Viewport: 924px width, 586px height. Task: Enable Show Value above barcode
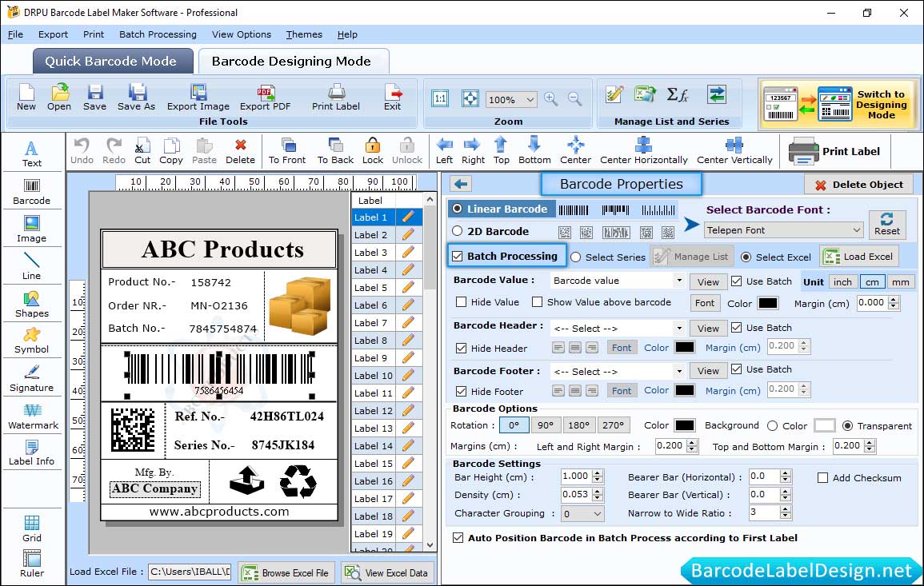pyautogui.click(x=538, y=301)
